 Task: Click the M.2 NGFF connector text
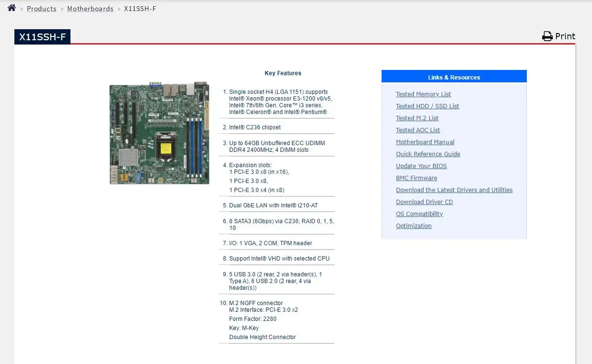coord(256,303)
